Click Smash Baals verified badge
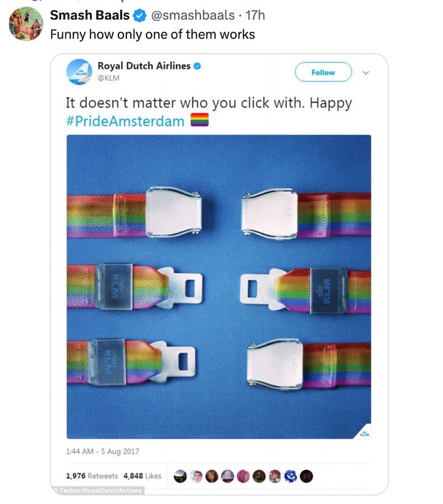 click(140, 16)
